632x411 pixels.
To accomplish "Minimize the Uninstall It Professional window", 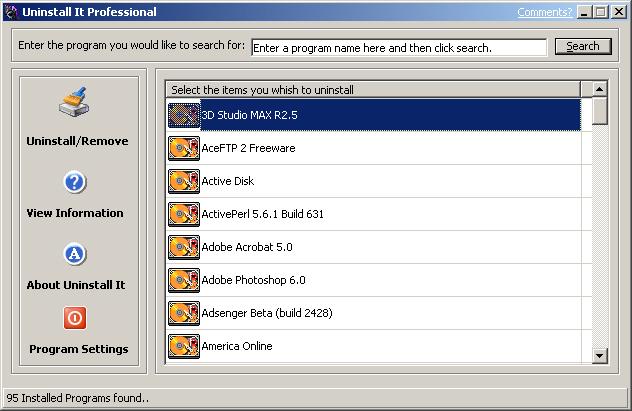I will [x=584, y=12].
